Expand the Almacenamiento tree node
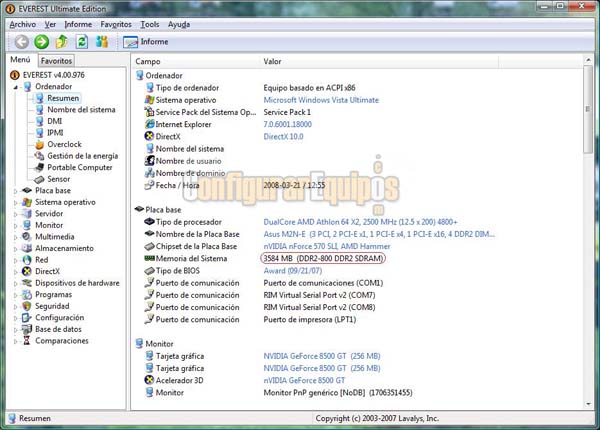 pos(16,249)
